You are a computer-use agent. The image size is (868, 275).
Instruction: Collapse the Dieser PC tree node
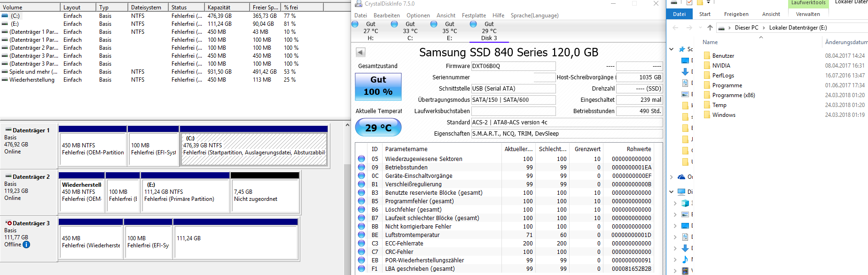point(672,191)
